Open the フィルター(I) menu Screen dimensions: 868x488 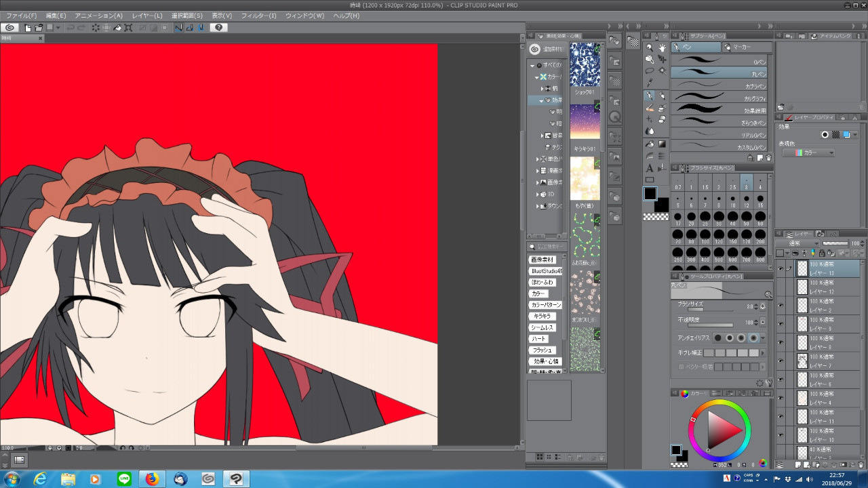tap(258, 16)
